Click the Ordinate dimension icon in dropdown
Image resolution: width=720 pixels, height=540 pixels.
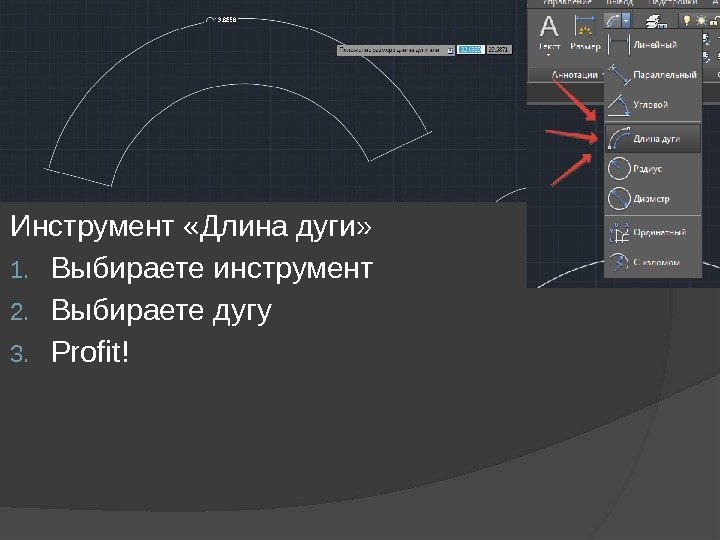(x=619, y=232)
